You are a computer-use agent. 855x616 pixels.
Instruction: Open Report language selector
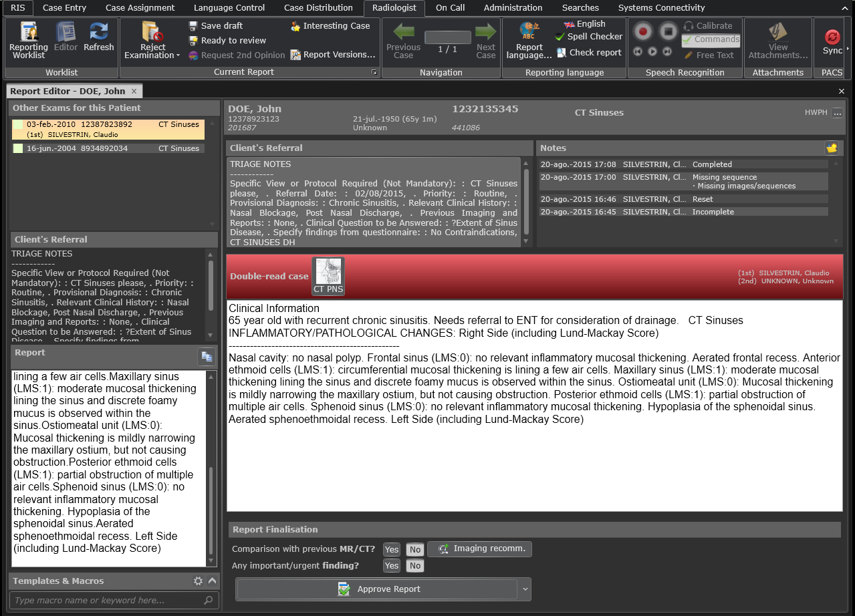tap(529, 40)
